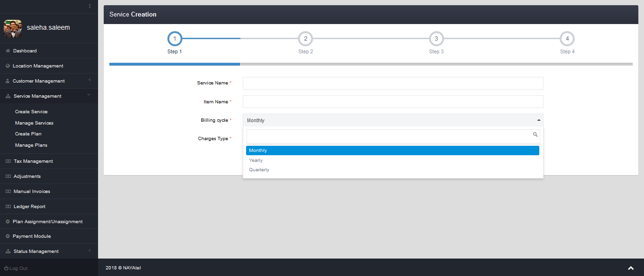Open the Payment Module menu item

(x=49, y=236)
